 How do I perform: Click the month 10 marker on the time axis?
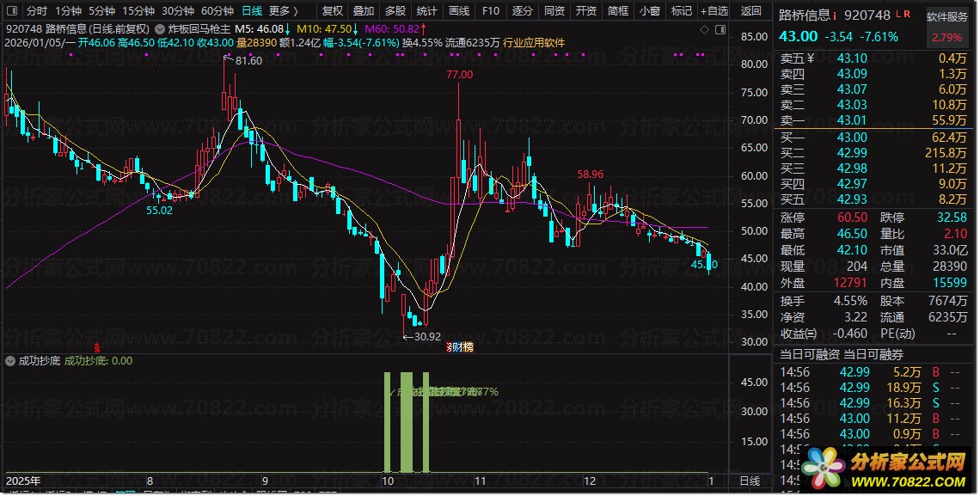click(388, 481)
